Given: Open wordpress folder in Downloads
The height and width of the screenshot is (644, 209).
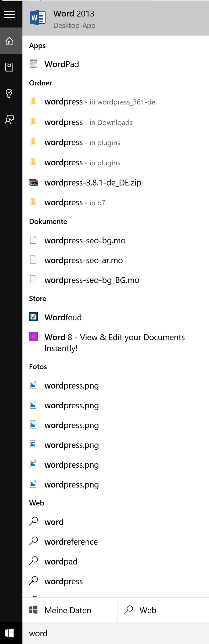Looking at the screenshot, I should 116,122.
